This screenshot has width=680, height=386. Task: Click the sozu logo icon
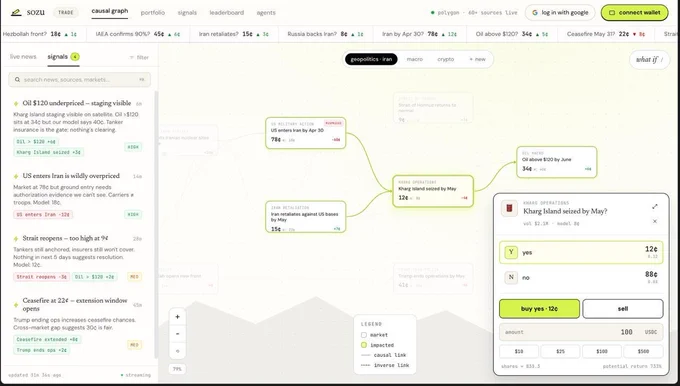click(x=16, y=13)
